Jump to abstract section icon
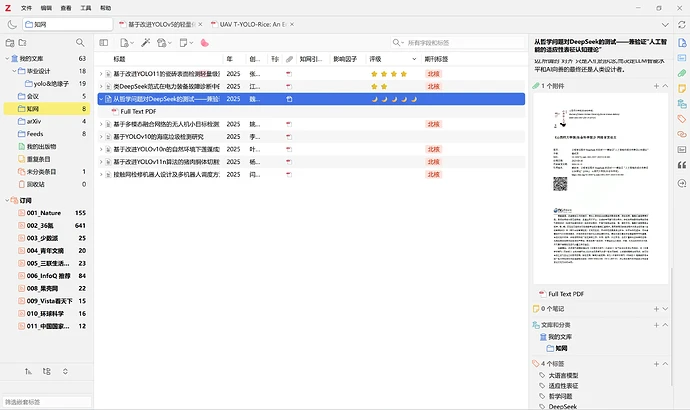Viewport: 690px width, 410px height. pyautogui.click(x=682, y=58)
